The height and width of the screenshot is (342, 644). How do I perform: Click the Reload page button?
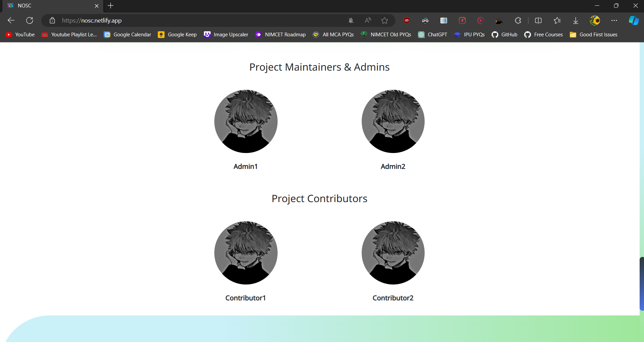coord(30,21)
